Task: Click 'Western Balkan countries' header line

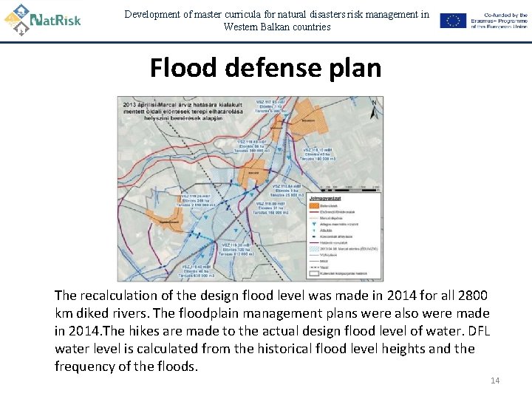Action: tap(277, 27)
